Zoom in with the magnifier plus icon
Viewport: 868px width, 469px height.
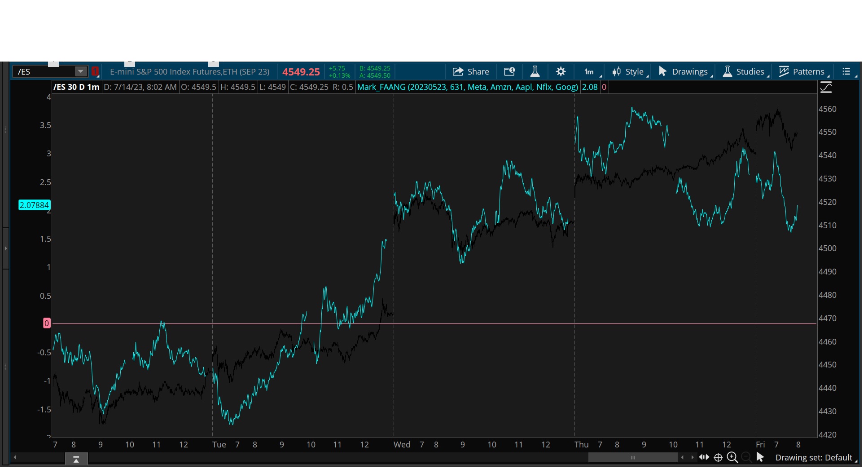732,457
